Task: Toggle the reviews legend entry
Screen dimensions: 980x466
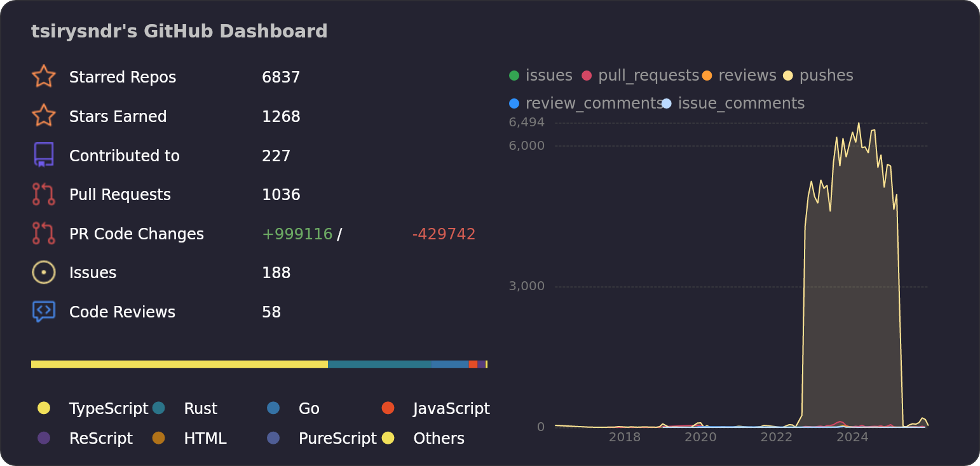Action: coord(739,76)
